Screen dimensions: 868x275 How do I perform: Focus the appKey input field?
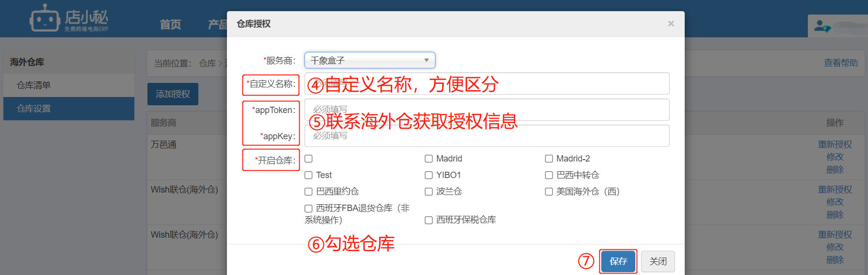(487, 136)
